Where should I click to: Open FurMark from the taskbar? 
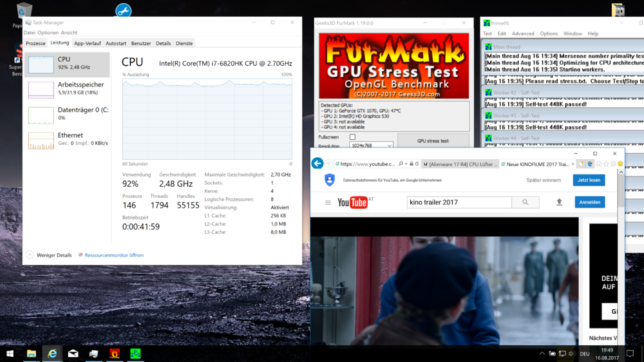coord(115,354)
